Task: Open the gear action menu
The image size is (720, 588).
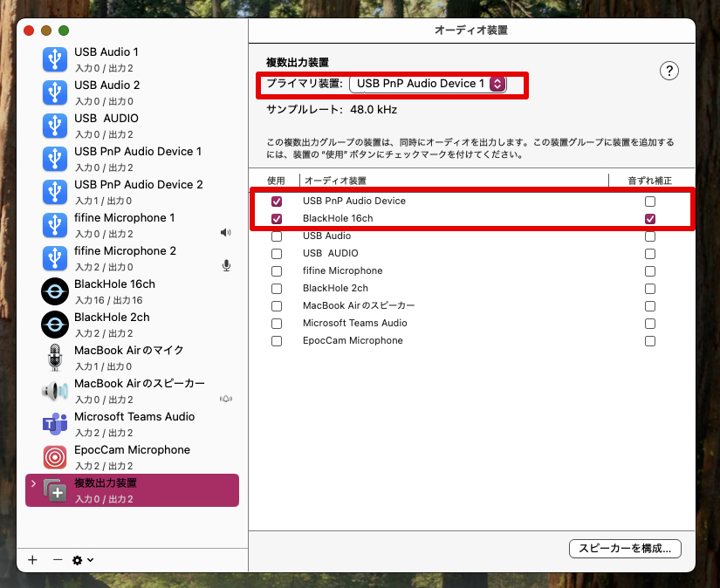Action: (x=83, y=560)
